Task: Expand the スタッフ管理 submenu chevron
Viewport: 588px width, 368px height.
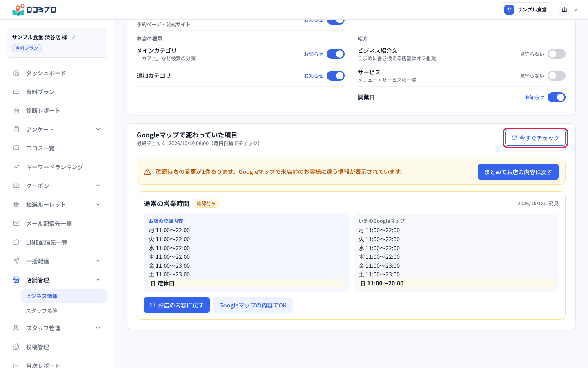Action: [x=98, y=328]
